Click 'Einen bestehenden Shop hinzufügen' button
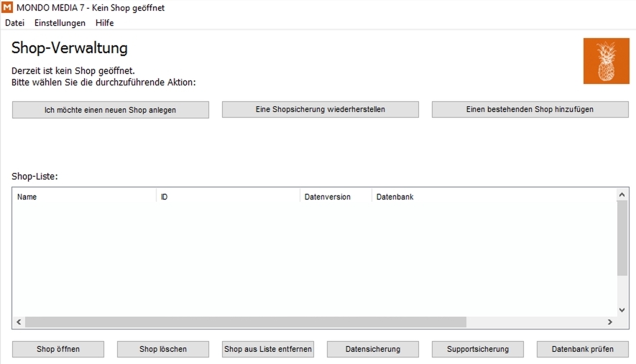This screenshot has height=364, width=636. [530, 109]
